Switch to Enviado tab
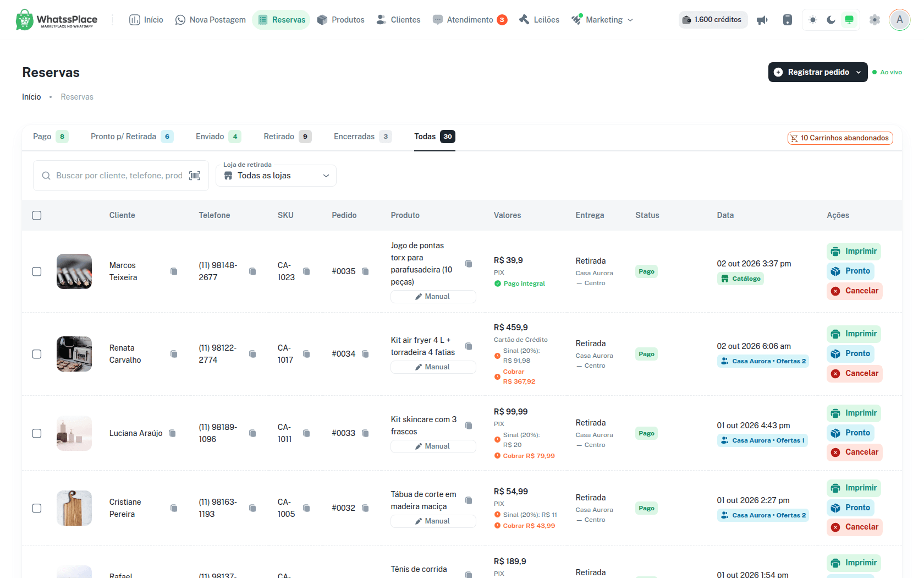Screen dimensions: 924x578 click(x=218, y=137)
